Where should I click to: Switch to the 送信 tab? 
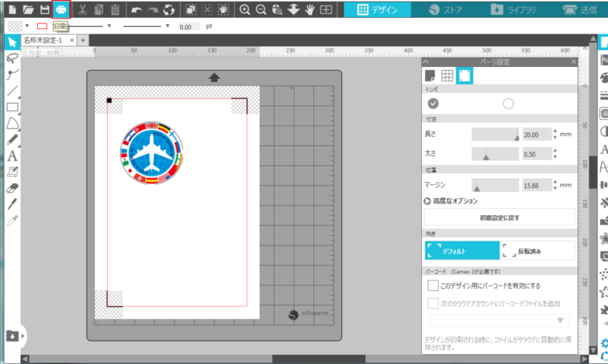580,10
